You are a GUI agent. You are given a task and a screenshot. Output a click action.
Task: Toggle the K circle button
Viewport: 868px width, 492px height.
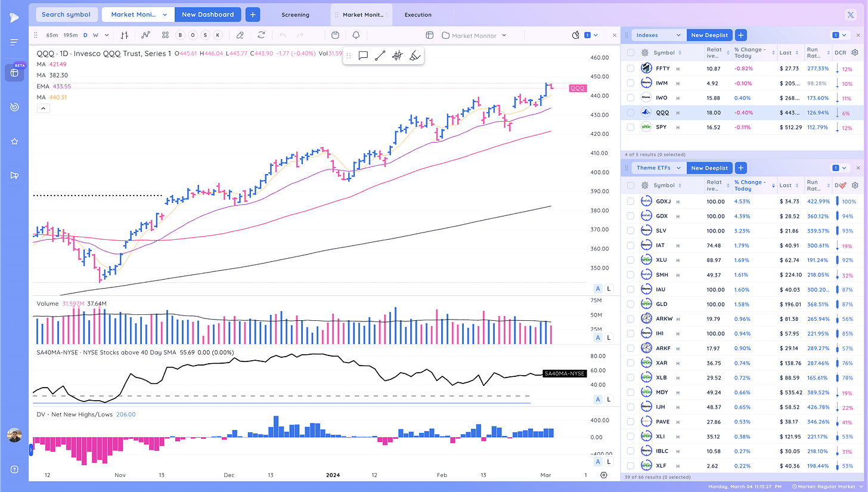click(x=218, y=35)
